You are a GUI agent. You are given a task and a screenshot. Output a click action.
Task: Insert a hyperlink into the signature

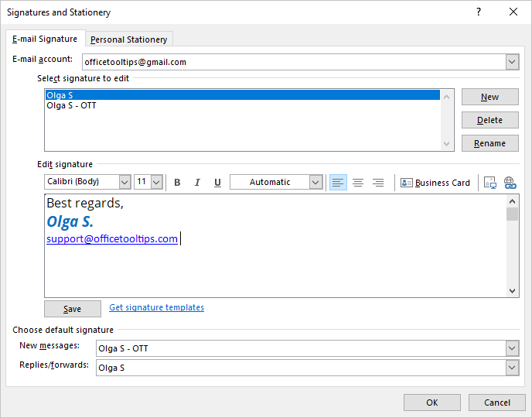(510, 183)
